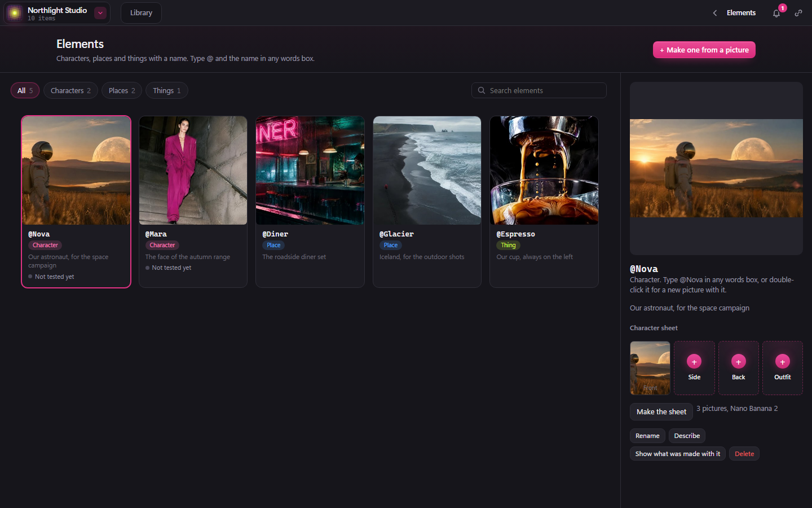812x508 pixels.
Task: Open the Library page
Action: (x=141, y=13)
